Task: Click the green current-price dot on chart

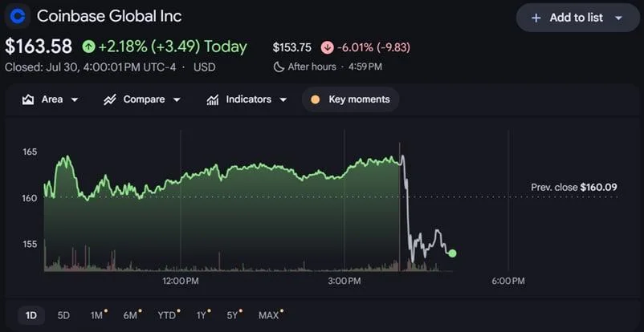Action: pyautogui.click(x=452, y=253)
